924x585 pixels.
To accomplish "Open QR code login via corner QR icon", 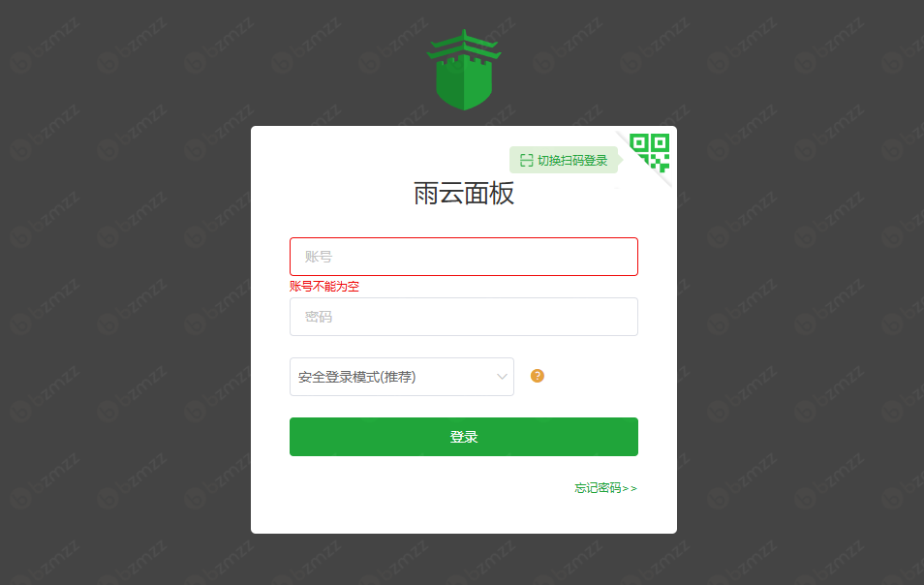I will point(649,152).
